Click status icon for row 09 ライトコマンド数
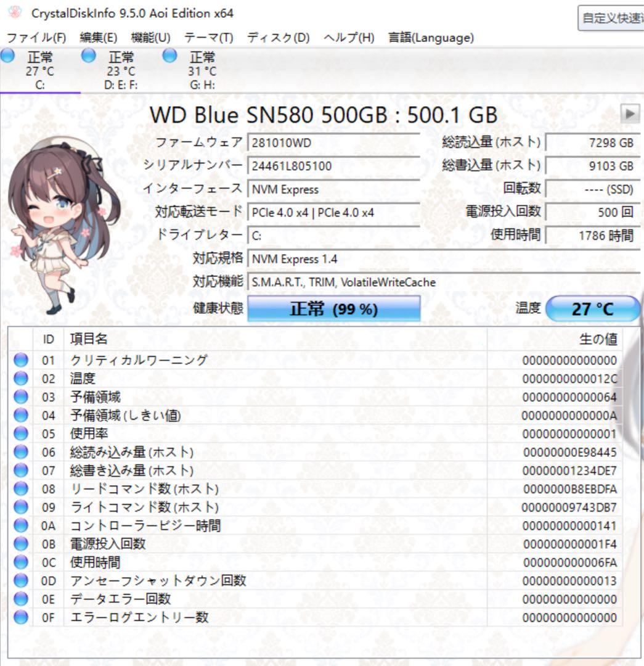The width and height of the screenshot is (644, 666). coord(21,507)
